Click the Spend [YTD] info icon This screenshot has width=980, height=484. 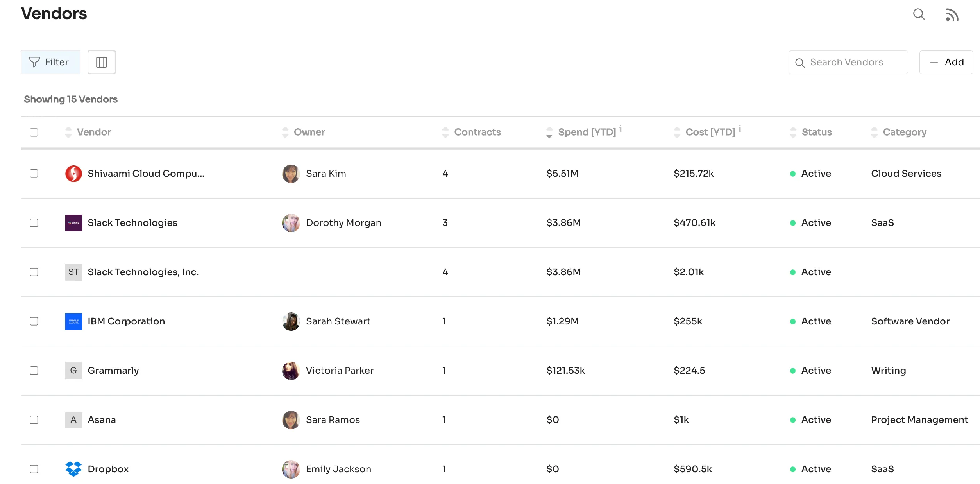pos(621,128)
